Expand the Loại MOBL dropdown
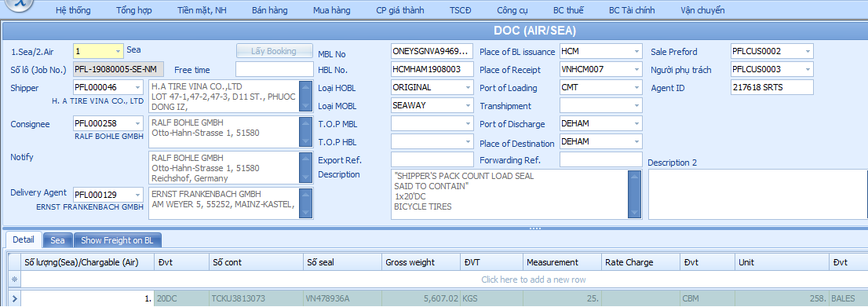The height and width of the screenshot is (307, 868). [469, 105]
